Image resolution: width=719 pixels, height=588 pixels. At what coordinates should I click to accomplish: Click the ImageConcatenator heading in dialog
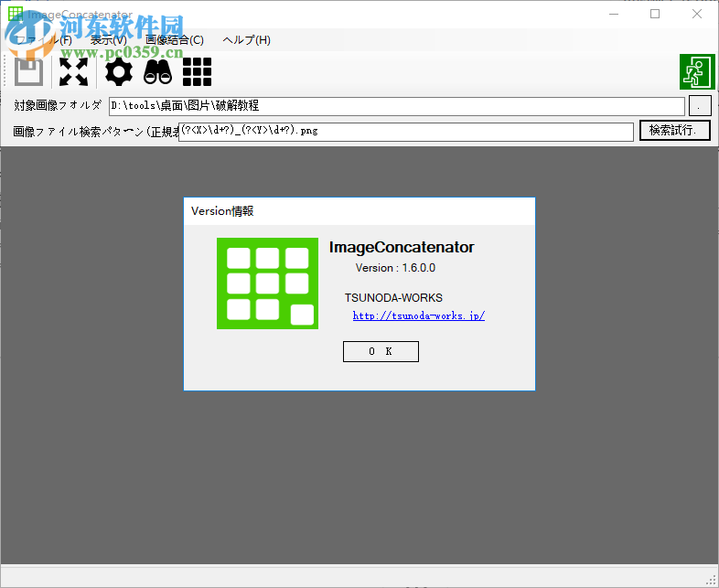402,247
